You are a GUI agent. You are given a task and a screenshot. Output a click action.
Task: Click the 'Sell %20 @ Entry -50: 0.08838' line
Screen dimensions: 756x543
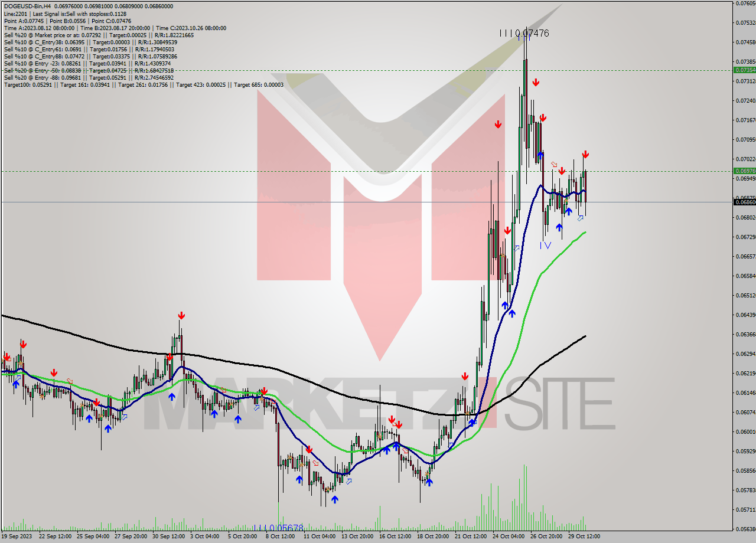89,70
